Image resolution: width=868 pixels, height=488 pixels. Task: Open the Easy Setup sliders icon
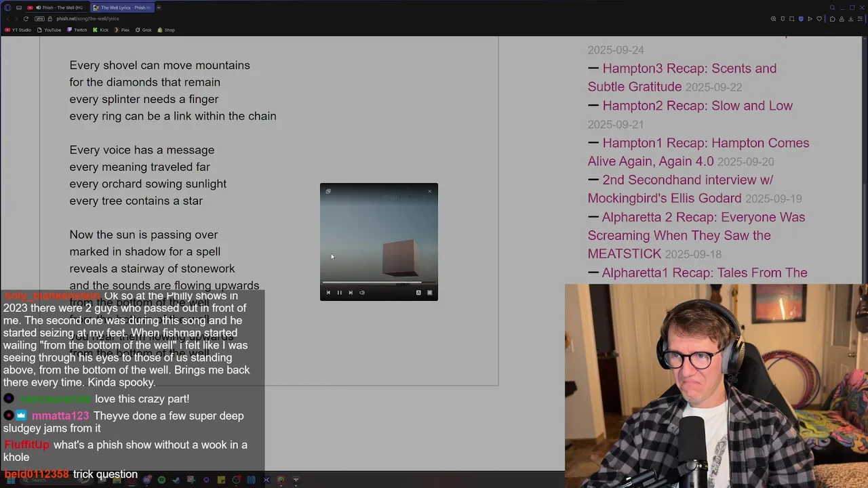coord(860,19)
